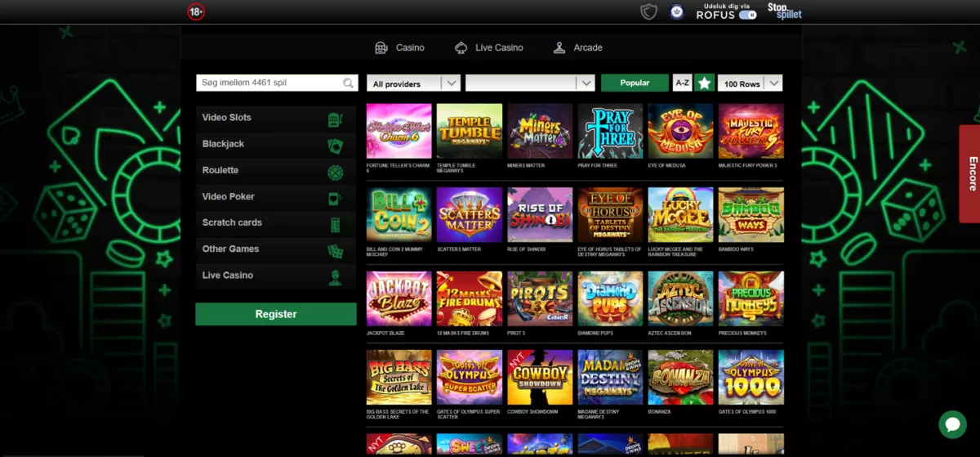This screenshot has width=980, height=457.
Task: Select Roulette category
Action: click(x=275, y=170)
